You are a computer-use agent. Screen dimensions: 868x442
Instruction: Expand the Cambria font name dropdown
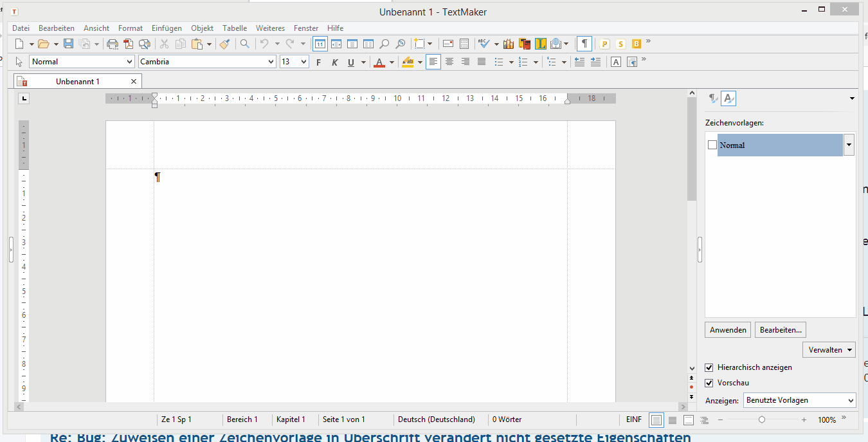pyautogui.click(x=271, y=62)
